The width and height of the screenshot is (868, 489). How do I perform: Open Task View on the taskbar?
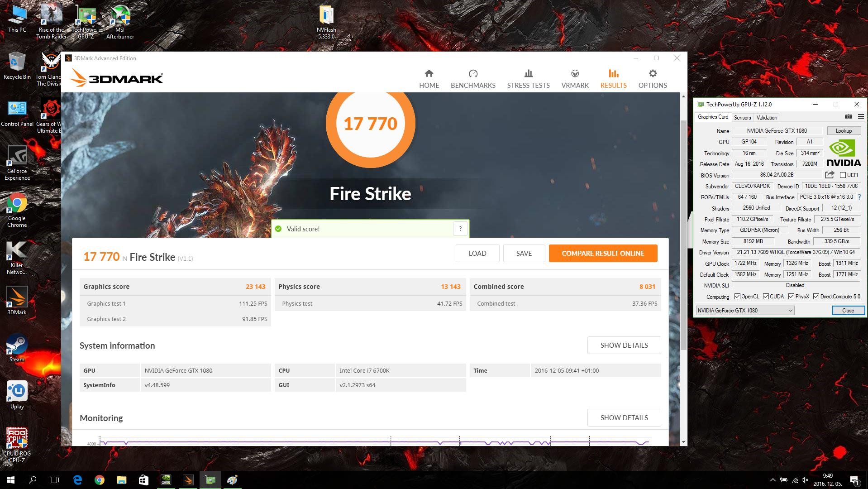pyautogui.click(x=54, y=480)
